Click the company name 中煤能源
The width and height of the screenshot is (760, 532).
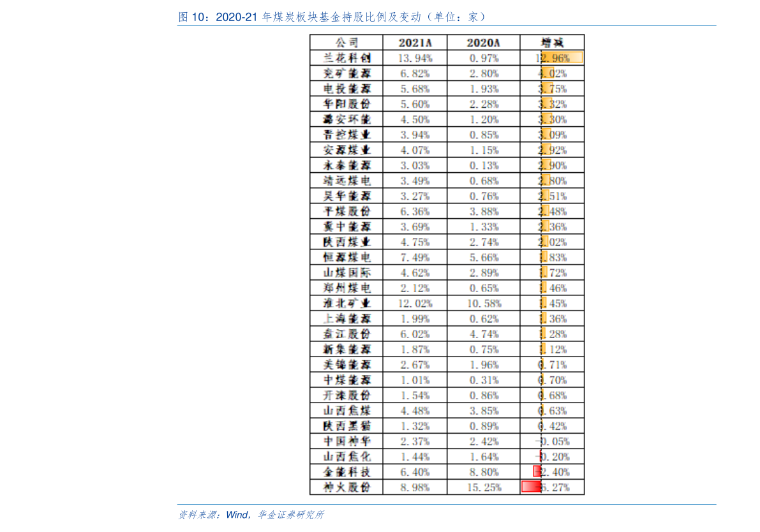(346, 380)
